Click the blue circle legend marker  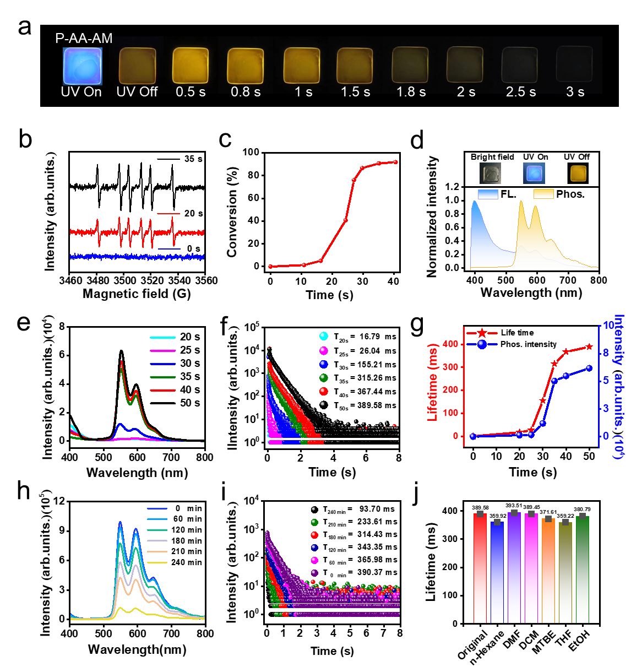tap(482, 344)
